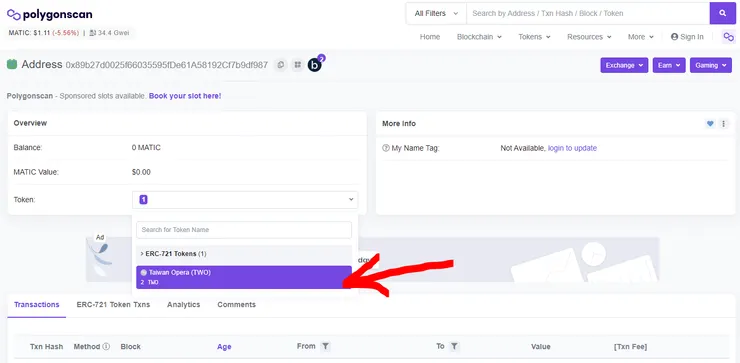This screenshot has height=363, width=740.
Task: Click the MATIC price text
Action: pos(44,33)
